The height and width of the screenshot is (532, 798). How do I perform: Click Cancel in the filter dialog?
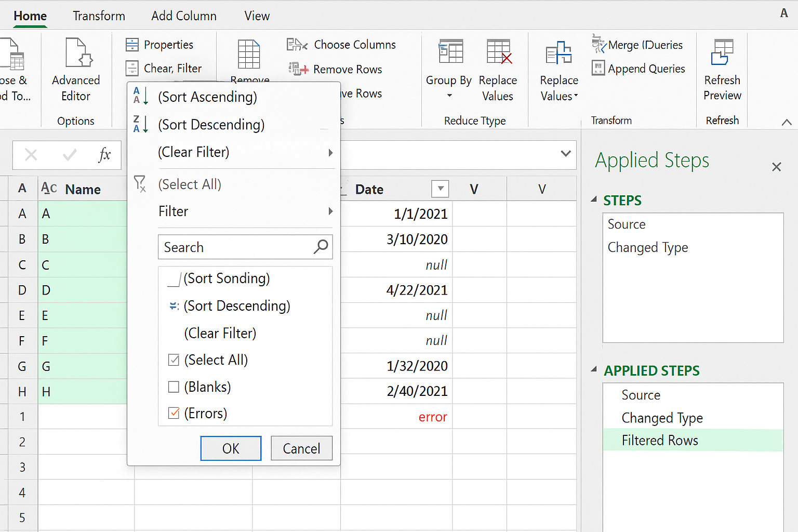(301, 448)
